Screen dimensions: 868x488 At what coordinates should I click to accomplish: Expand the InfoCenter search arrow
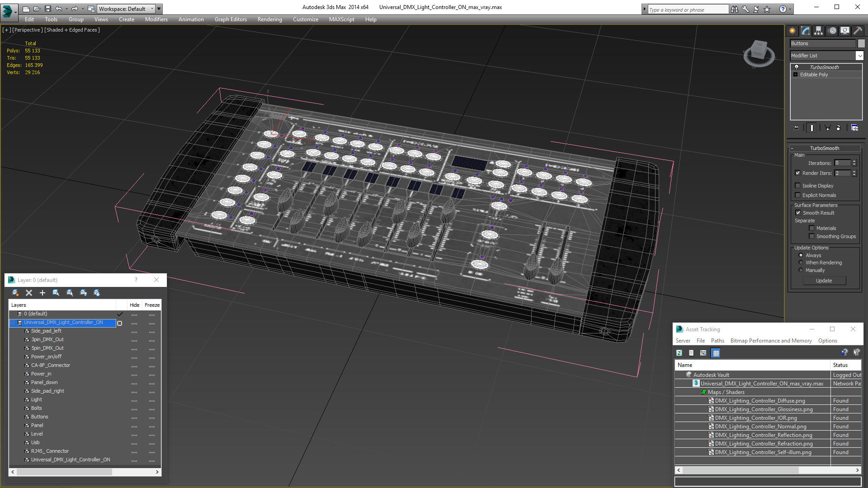[644, 9]
